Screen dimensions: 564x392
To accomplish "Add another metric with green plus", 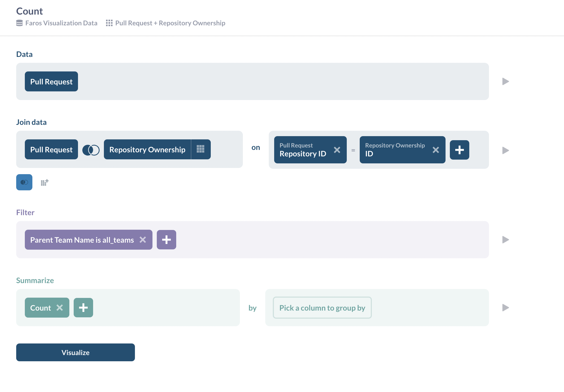I will pyautogui.click(x=83, y=308).
